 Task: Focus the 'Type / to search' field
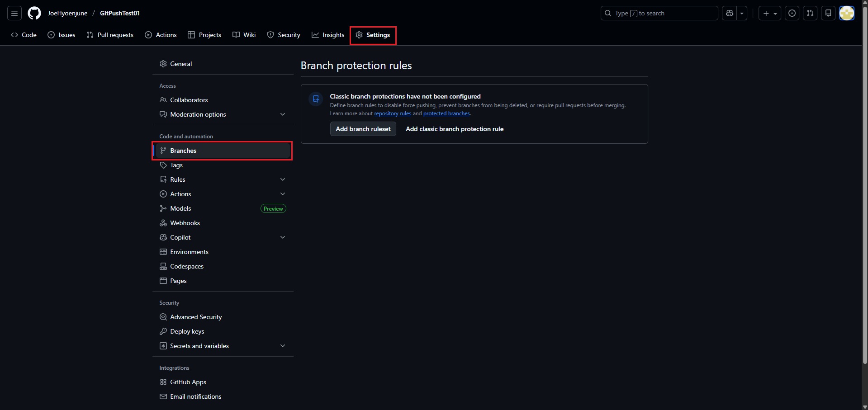(659, 14)
